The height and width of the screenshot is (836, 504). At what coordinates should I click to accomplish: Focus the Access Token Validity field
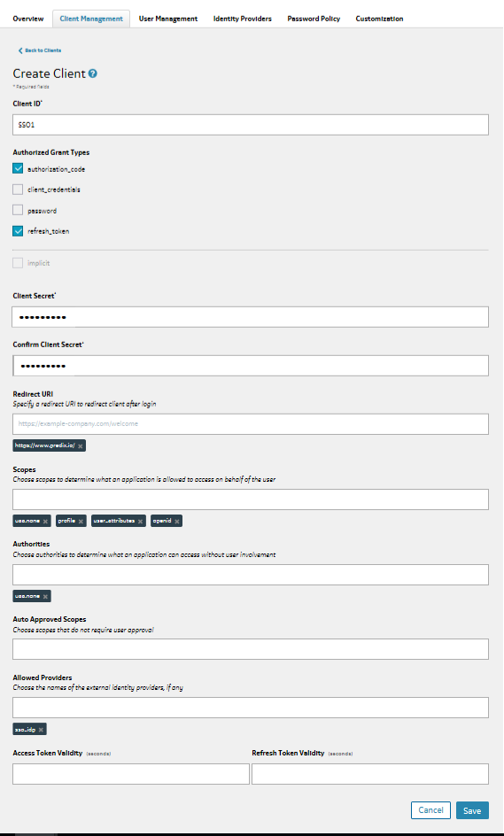(131, 774)
